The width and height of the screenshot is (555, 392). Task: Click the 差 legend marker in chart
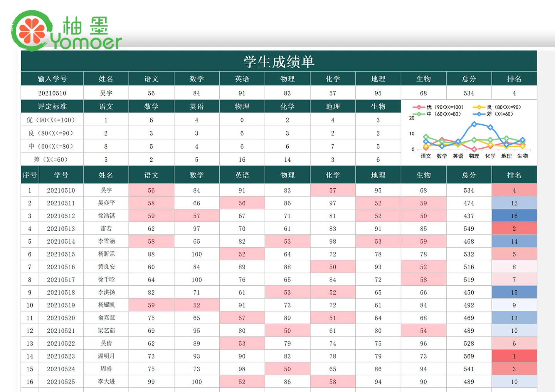coord(479,114)
